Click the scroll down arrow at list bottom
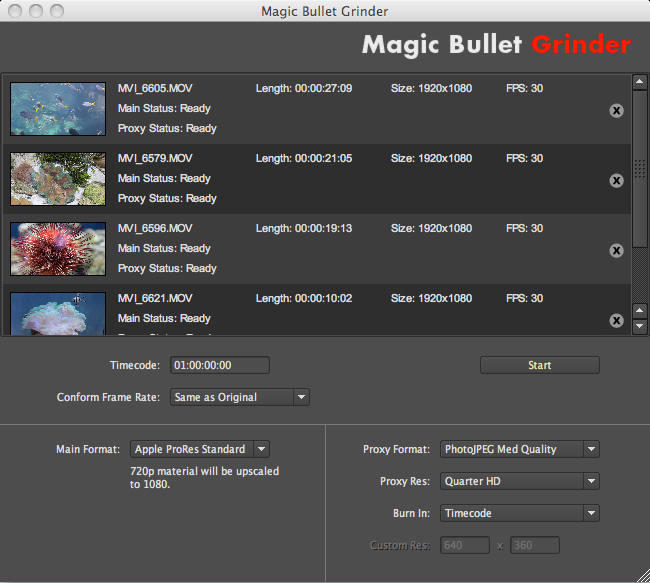 pyautogui.click(x=640, y=326)
